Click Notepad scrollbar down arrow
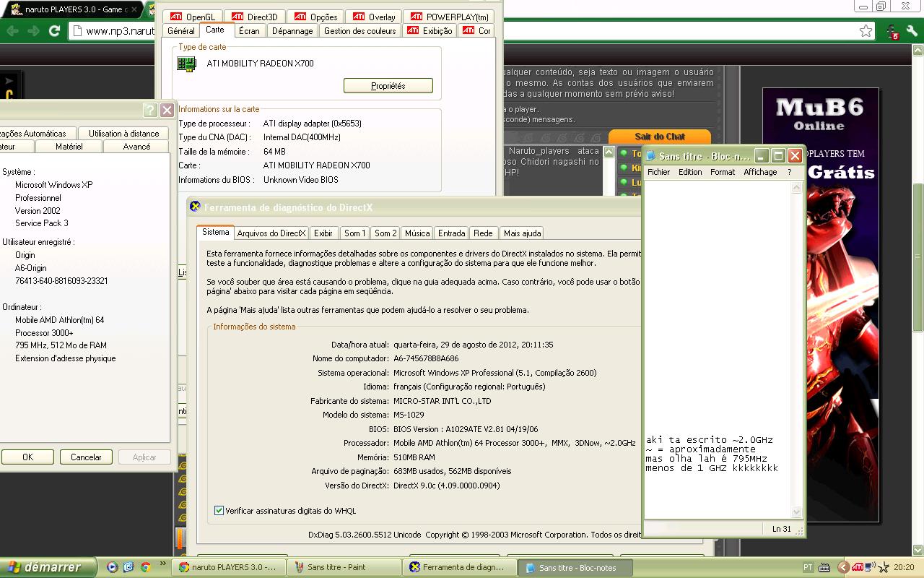 pos(797,512)
